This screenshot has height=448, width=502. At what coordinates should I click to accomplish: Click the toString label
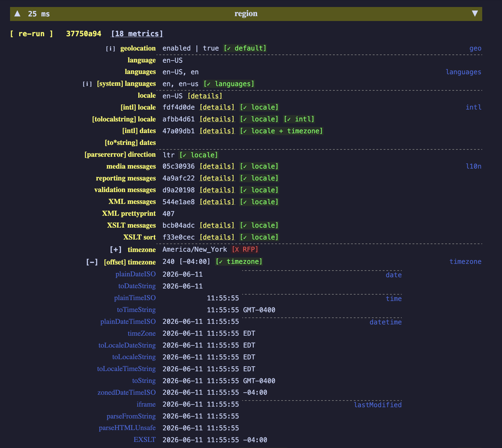[x=144, y=381]
